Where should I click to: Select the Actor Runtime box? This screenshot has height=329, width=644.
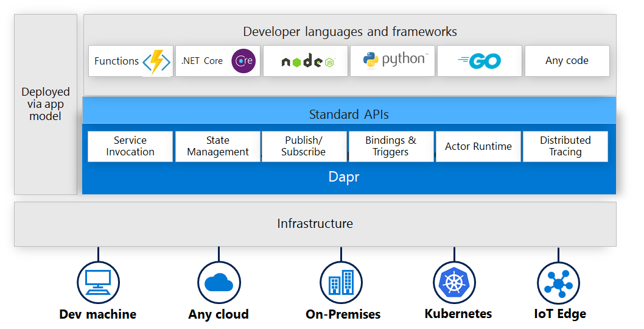(478, 146)
